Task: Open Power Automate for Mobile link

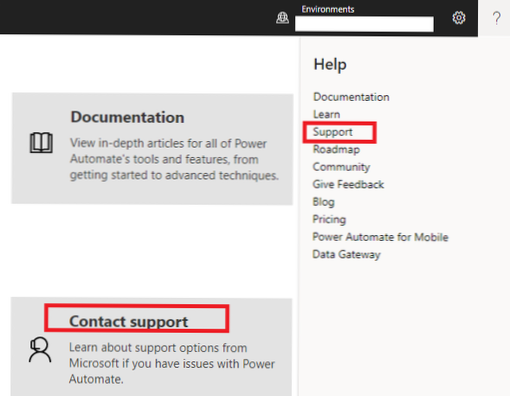Action: (380, 237)
